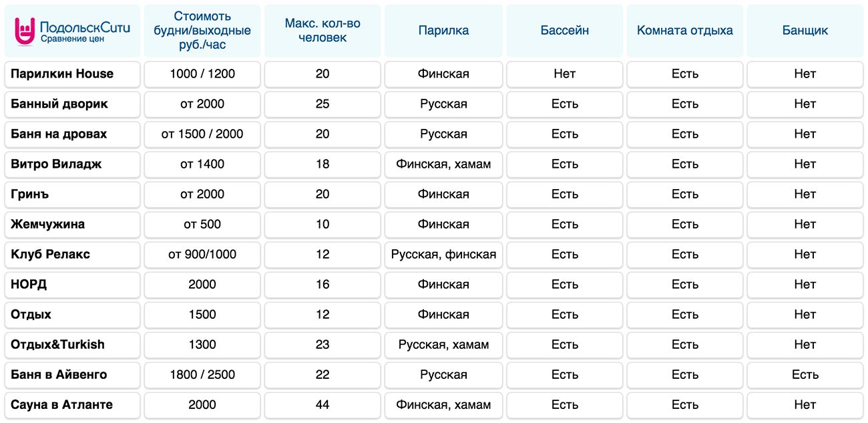Click the Банщик column header
This screenshot has width=868, height=423.
pos(805,31)
